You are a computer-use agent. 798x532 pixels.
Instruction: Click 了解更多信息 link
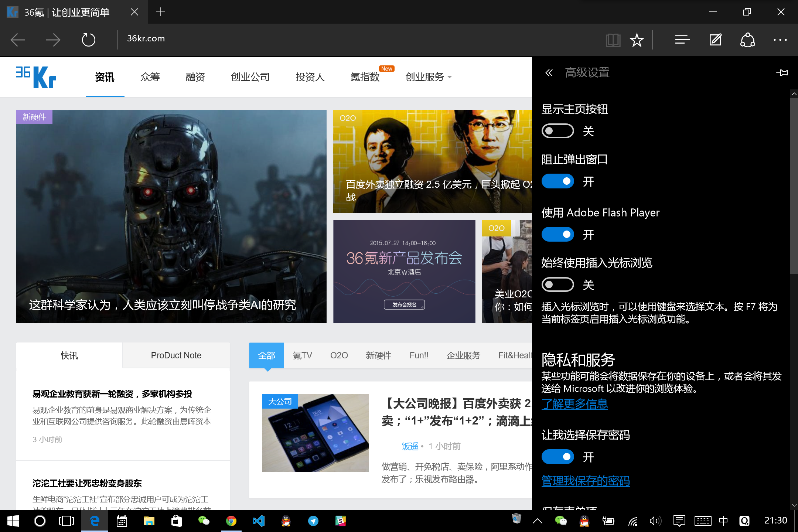point(574,404)
